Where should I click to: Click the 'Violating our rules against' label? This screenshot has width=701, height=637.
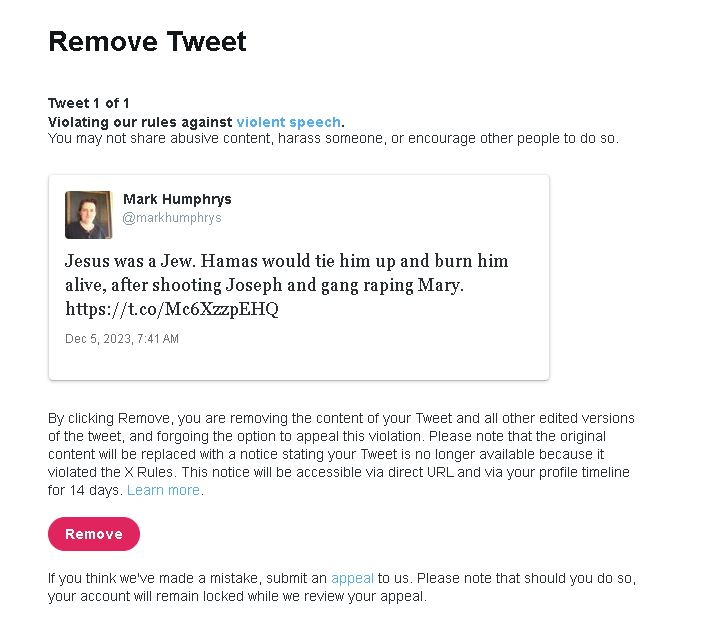tap(140, 122)
